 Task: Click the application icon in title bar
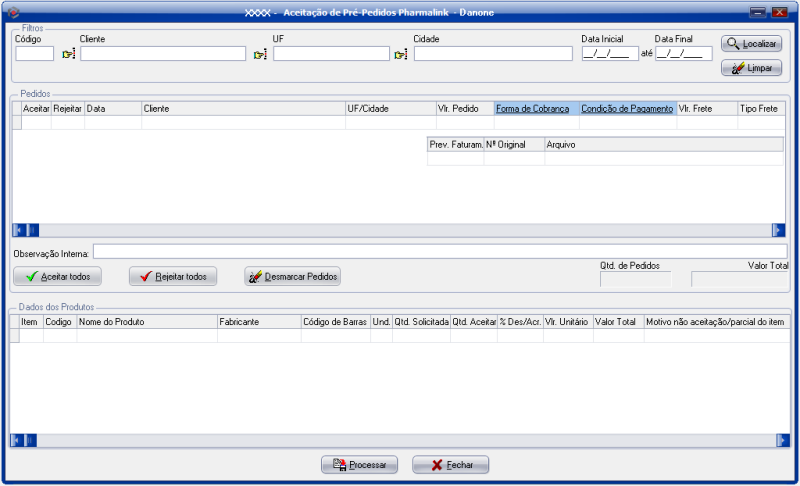pos(13,12)
